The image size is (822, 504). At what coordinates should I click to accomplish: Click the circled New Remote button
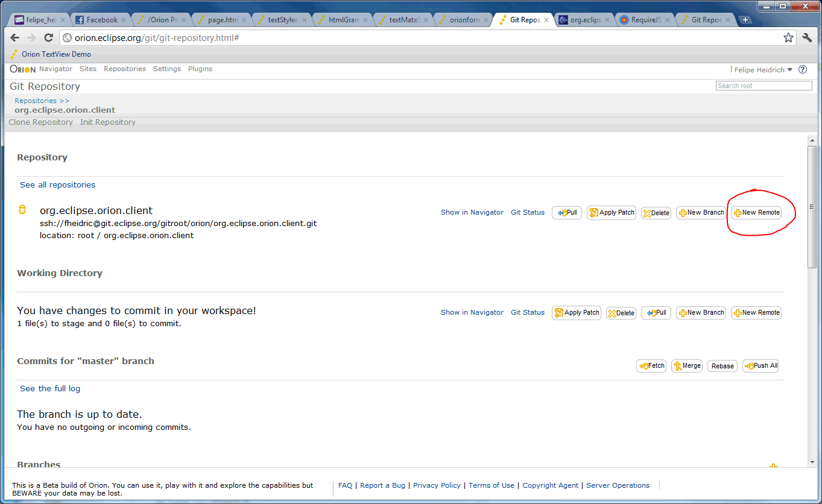pyautogui.click(x=756, y=213)
